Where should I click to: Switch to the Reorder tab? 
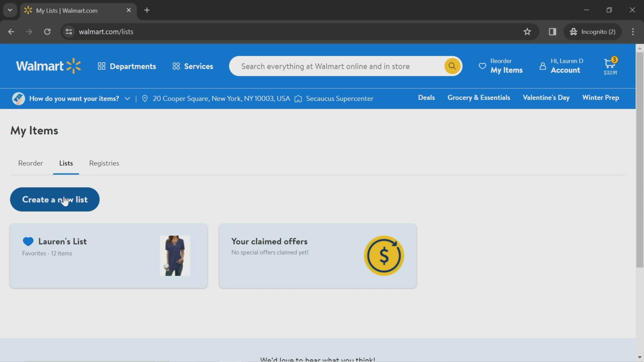pos(31,163)
